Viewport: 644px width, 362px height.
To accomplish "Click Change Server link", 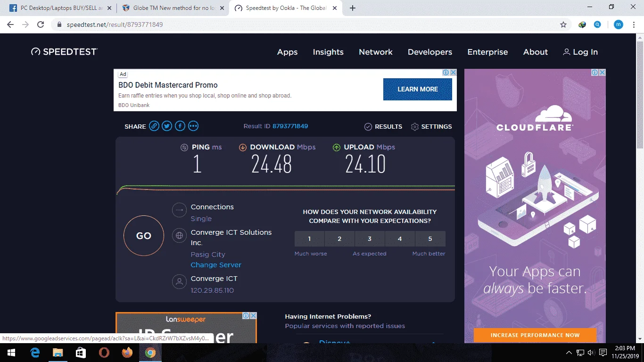I will 216,265.
